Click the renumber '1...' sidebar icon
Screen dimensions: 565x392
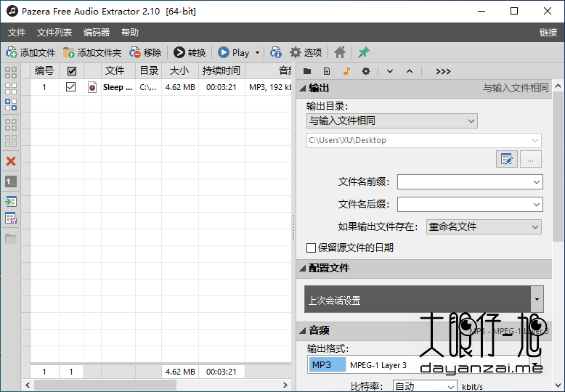11,181
